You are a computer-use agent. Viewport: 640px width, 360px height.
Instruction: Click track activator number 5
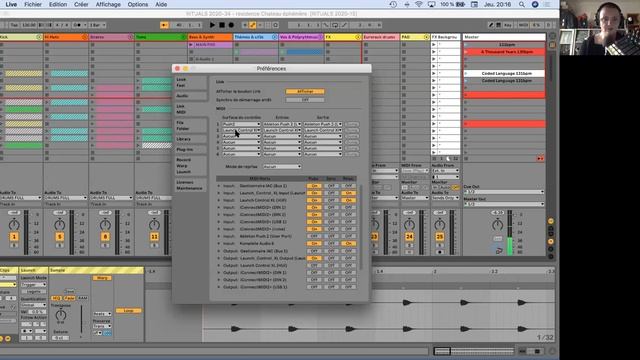coord(60,237)
